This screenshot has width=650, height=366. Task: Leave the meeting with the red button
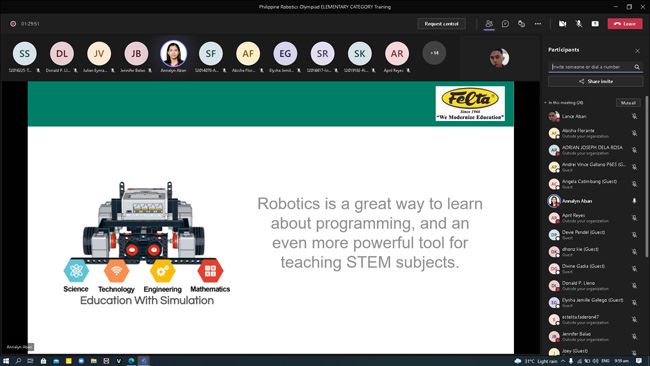625,24
